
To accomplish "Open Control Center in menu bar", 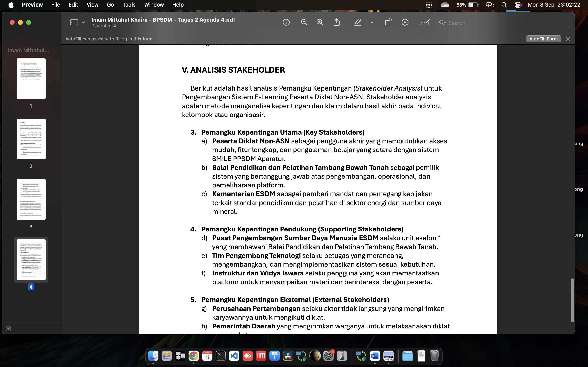I will pyautogui.click(x=518, y=5).
